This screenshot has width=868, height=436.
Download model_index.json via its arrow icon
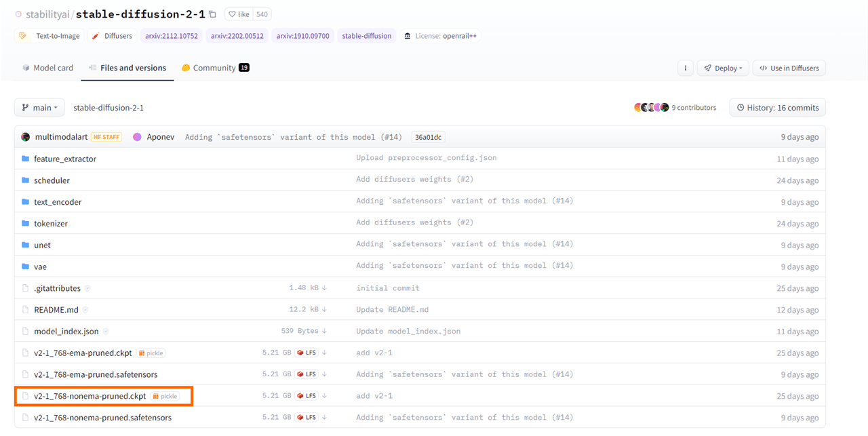[x=325, y=332]
